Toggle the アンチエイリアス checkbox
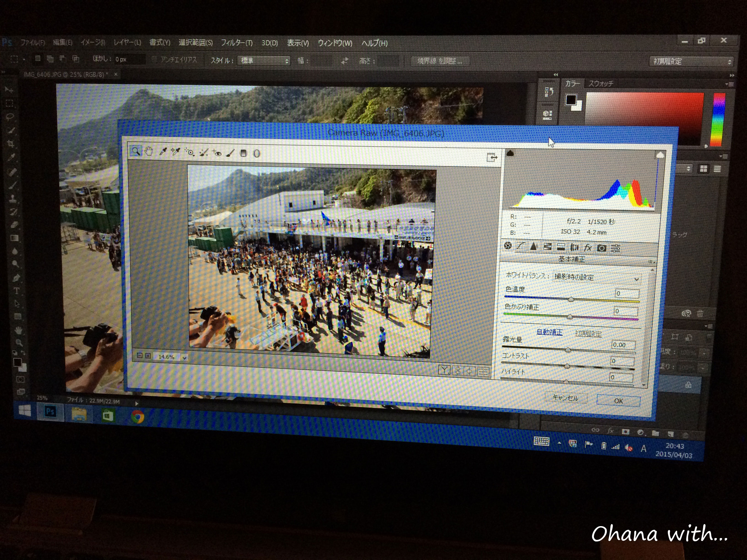The width and height of the screenshot is (747, 560). coord(154,59)
